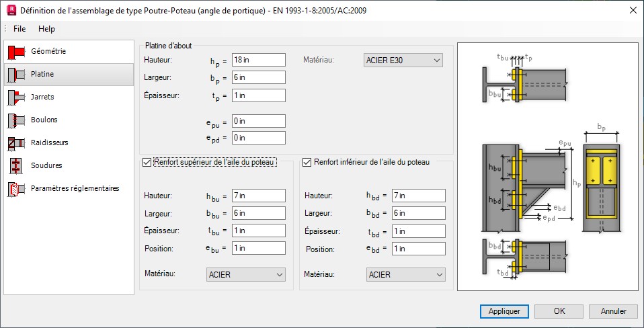The height and width of the screenshot is (328, 644).
Task: Select the Soudures weld icon
Action: click(x=15, y=165)
